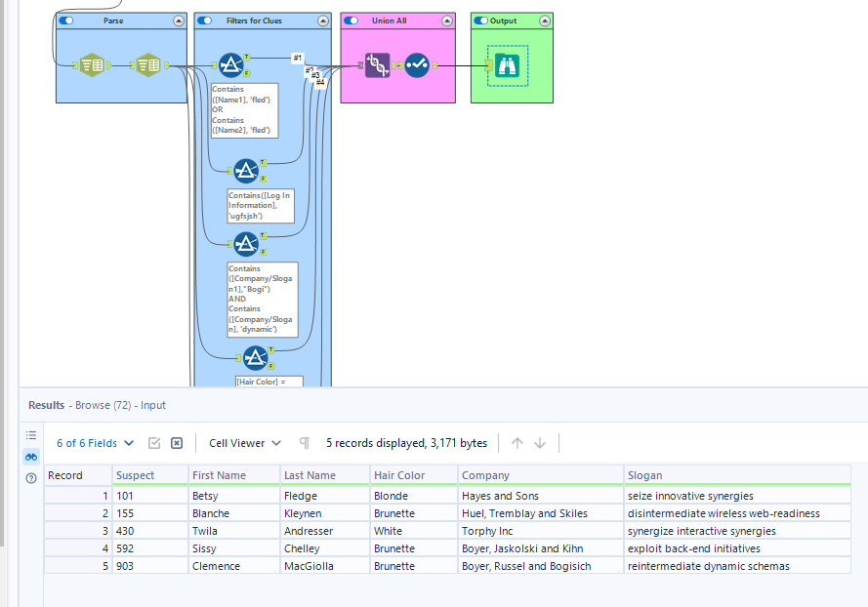Open the Cell Viewer dropdown

245,443
